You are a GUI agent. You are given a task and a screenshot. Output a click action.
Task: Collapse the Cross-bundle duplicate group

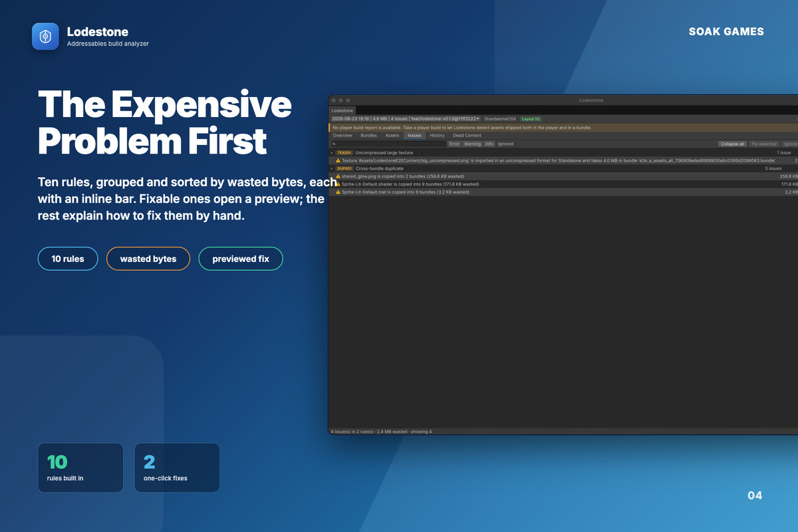(332, 168)
